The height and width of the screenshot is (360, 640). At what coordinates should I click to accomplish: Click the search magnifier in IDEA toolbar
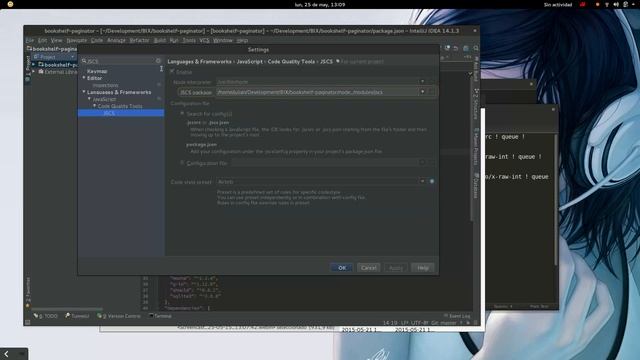(x=476, y=48)
